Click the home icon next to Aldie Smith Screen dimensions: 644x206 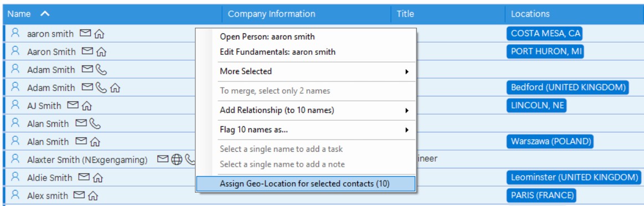point(97,178)
